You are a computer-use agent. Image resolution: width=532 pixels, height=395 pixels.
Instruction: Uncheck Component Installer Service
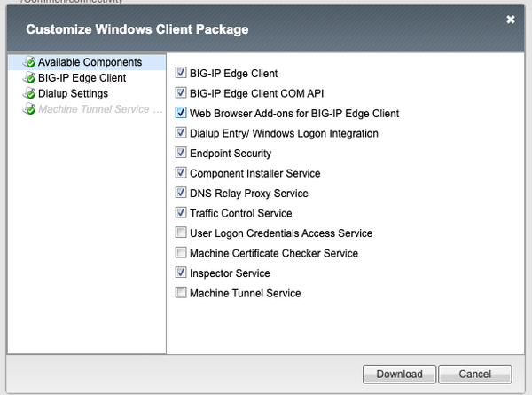pyautogui.click(x=181, y=173)
